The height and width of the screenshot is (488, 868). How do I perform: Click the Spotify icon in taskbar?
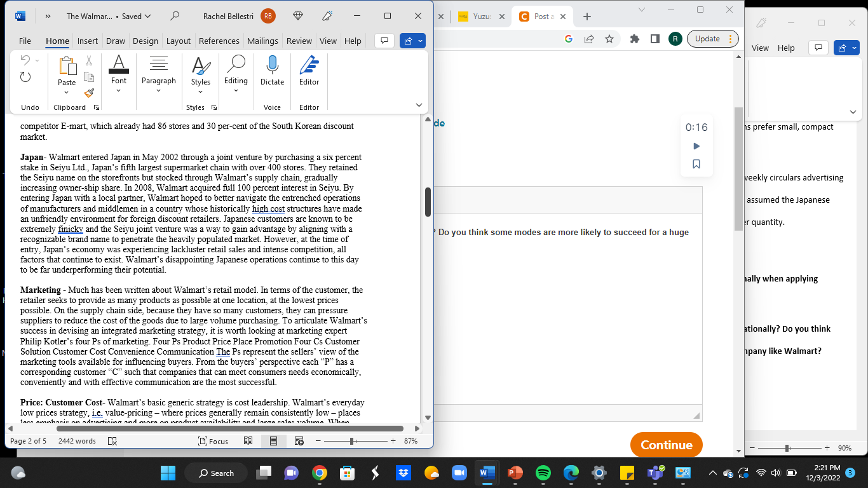click(543, 473)
